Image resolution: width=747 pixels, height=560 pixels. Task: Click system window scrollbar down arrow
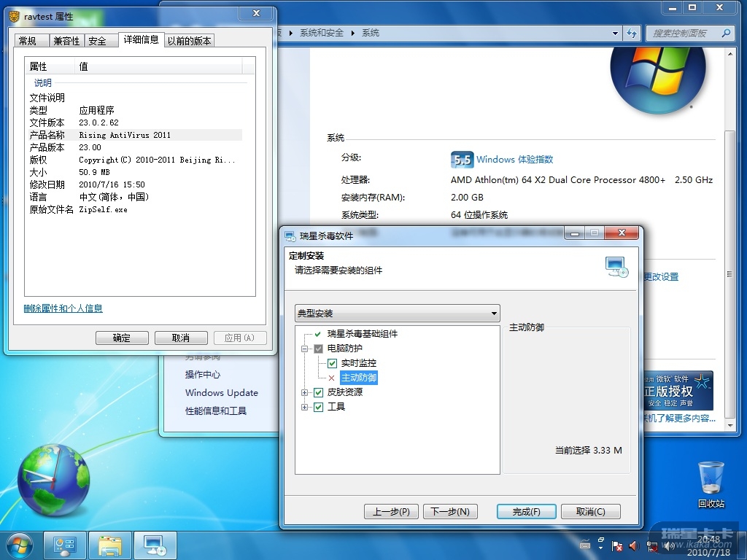pyautogui.click(x=729, y=425)
